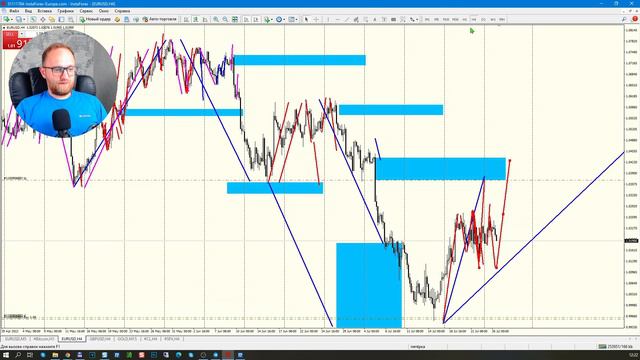Open the Справка menu
The image size is (640, 360).
[122, 11]
